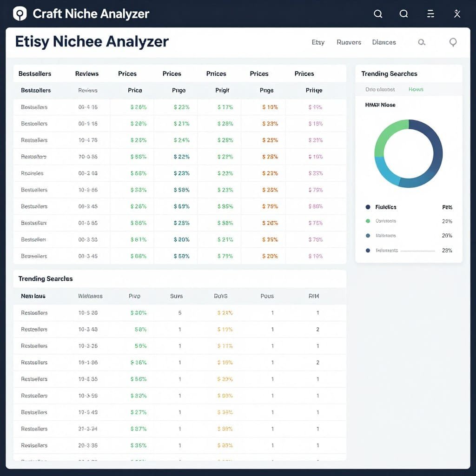Screen dimensions: 476x476
Task: Click the R/M column header
Action: (x=314, y=296)
